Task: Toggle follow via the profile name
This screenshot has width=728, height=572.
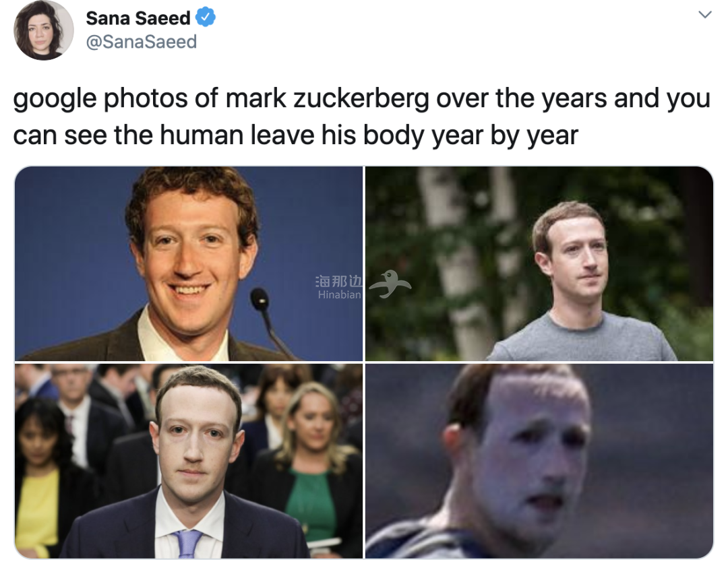Action: tap(137, 18)
